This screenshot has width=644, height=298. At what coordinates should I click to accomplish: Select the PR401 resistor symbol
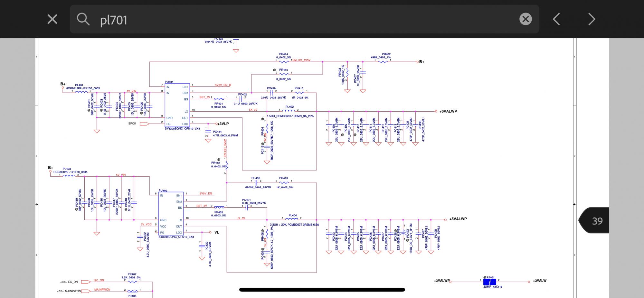coord(219,99)
